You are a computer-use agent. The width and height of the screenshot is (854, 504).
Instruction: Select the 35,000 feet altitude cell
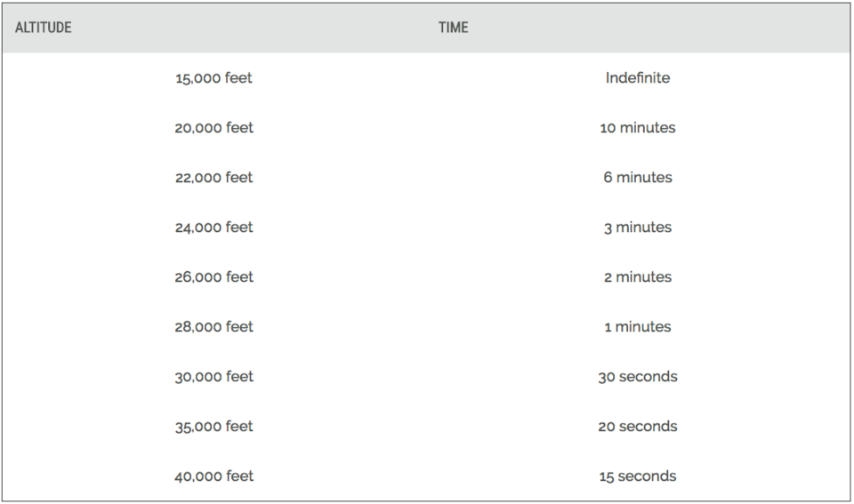click(x=213, y=427)
